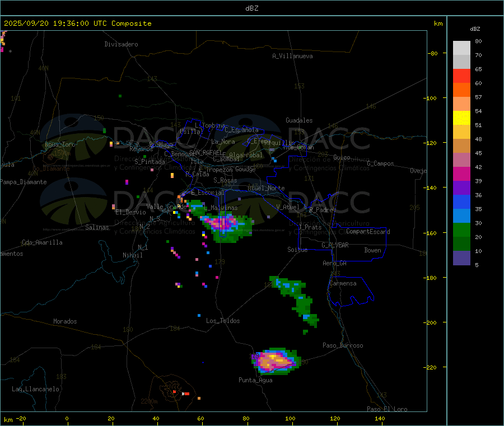Viewport: 504px width, 426px height.
Task: Select the Pampa_Diamante map label
Action: [x=24, y=182]
